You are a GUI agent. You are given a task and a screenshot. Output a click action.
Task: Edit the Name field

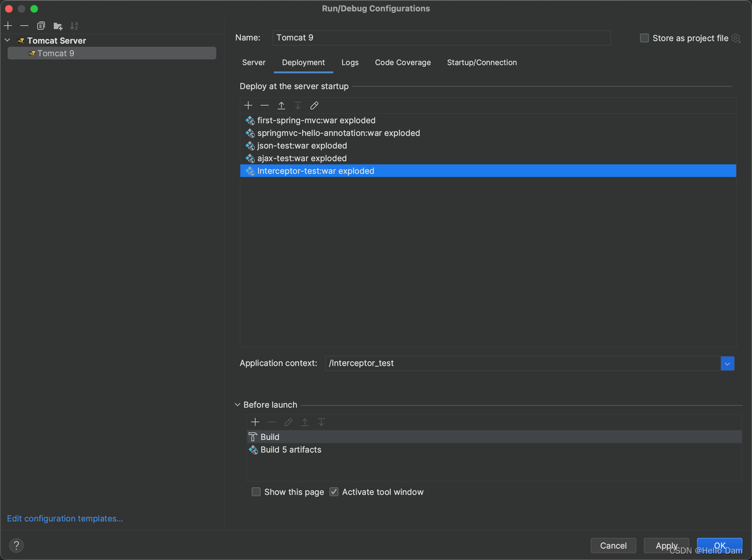(441, 38)
